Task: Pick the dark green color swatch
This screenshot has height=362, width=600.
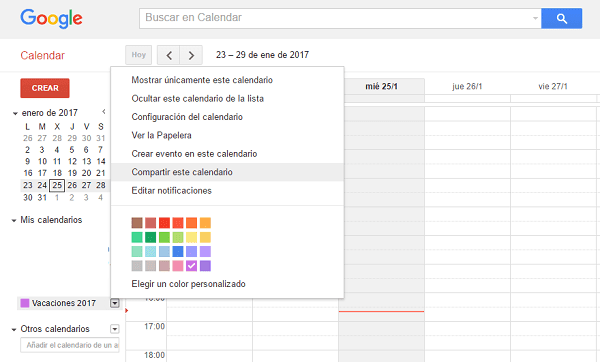Action: (x=150, y=237)
